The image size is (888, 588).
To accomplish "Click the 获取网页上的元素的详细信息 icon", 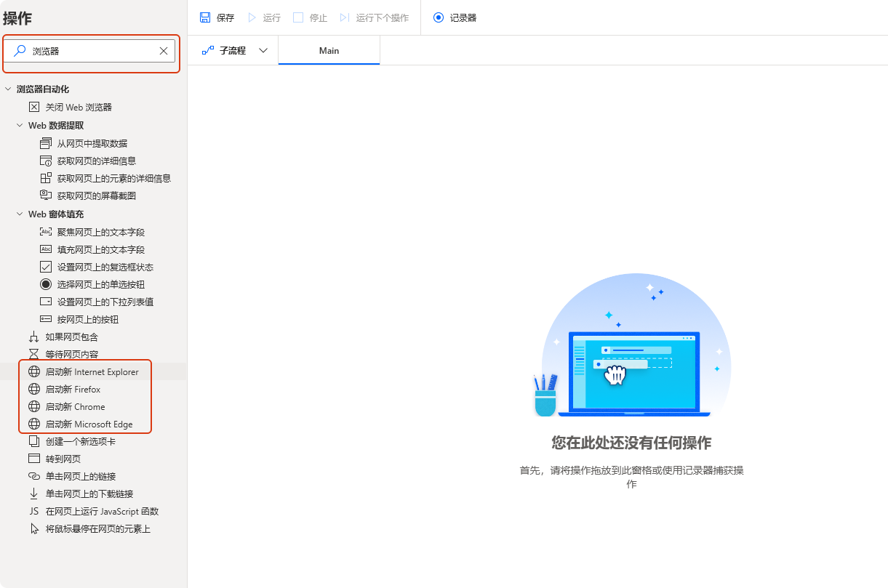I will [x=46, y=178].
